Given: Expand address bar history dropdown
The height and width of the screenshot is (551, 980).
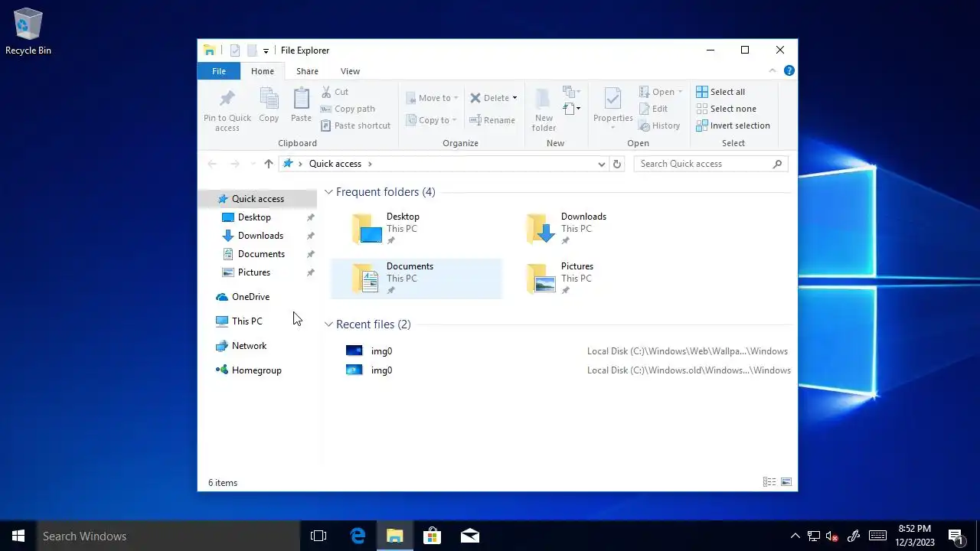Looking at the screenshot, I should tap(602, 164).
